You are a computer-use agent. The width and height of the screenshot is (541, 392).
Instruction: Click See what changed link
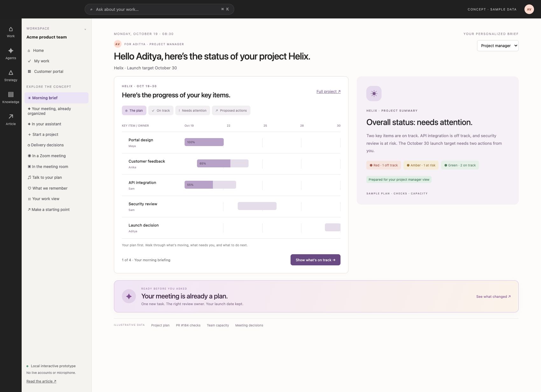coord(493,297)
